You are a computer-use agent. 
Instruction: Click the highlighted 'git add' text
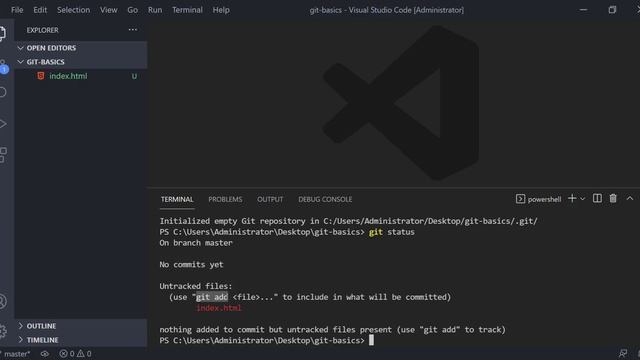(212, 297)
